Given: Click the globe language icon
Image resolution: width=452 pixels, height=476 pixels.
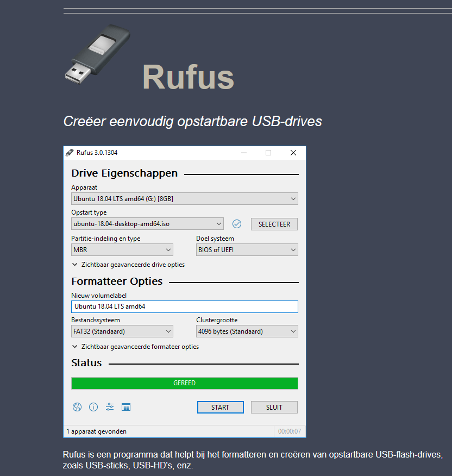Looking at the screenshot, I should click(77, 407).
